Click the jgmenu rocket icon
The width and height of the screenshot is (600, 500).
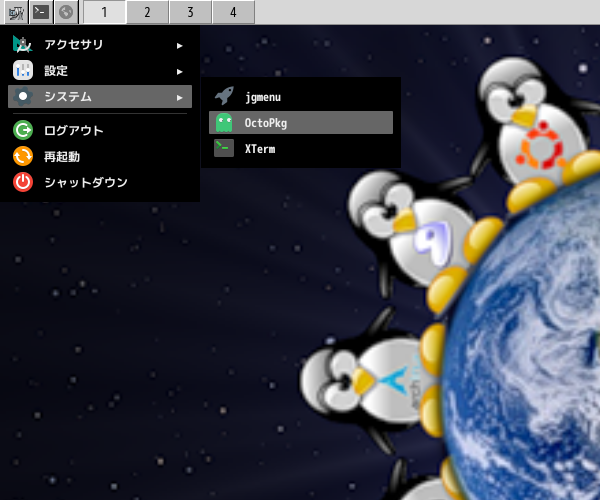(224, 96)
